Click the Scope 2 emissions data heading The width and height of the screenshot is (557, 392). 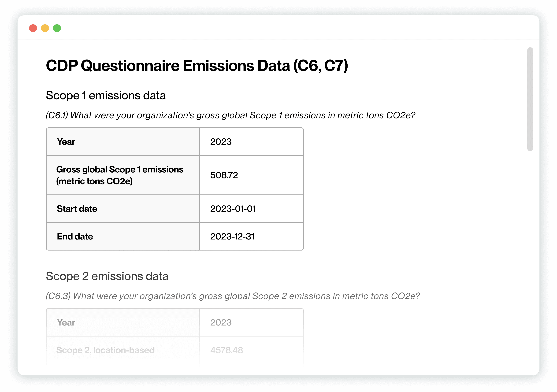tap(107, 276)
